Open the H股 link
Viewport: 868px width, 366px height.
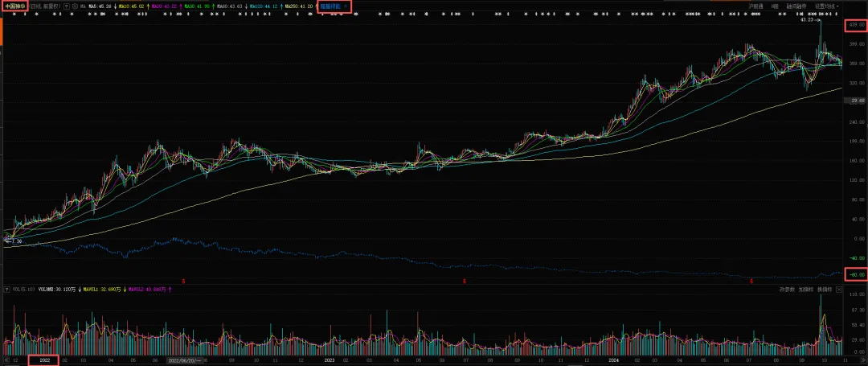tap(775, 6)
